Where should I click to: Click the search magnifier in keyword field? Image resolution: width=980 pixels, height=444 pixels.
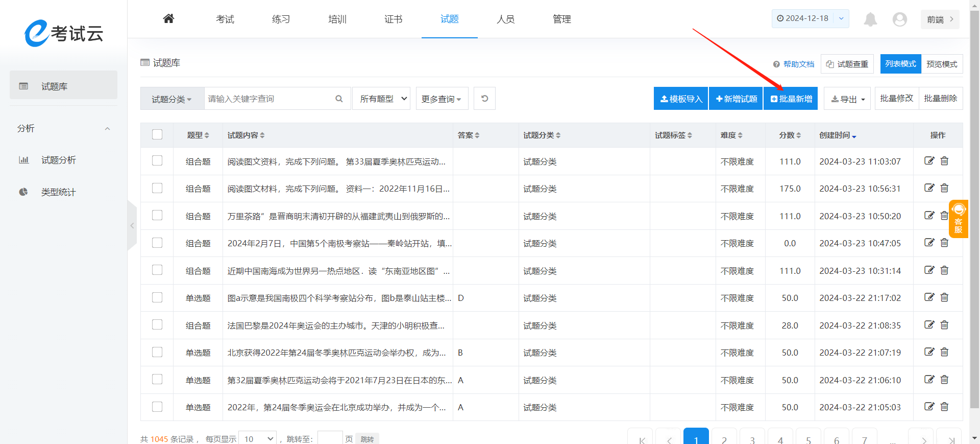tap(339, 99)
